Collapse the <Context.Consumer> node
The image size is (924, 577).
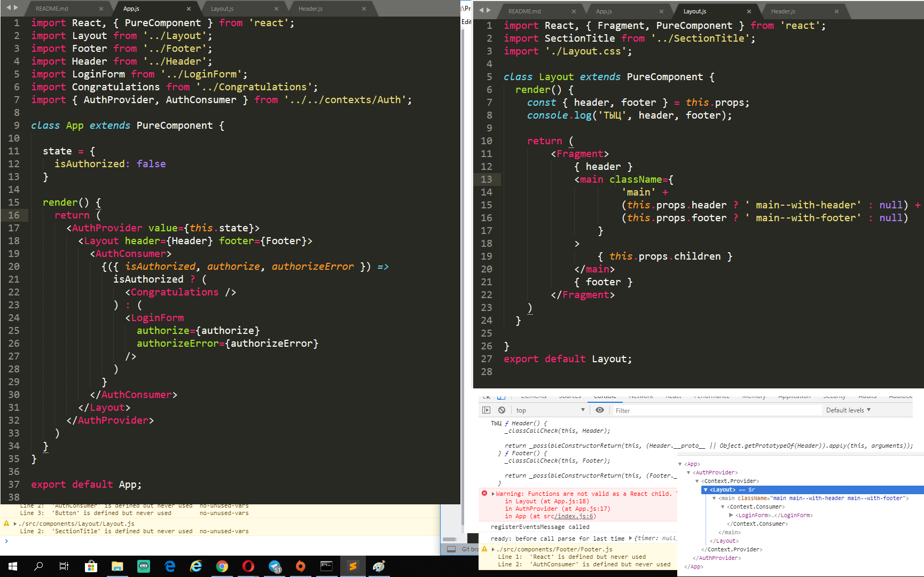pos(723,506)
